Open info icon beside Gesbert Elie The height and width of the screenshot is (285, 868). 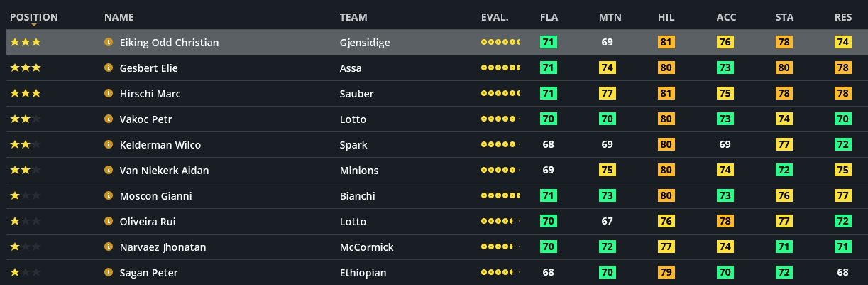pyautogui.click(x=109, y=68)
